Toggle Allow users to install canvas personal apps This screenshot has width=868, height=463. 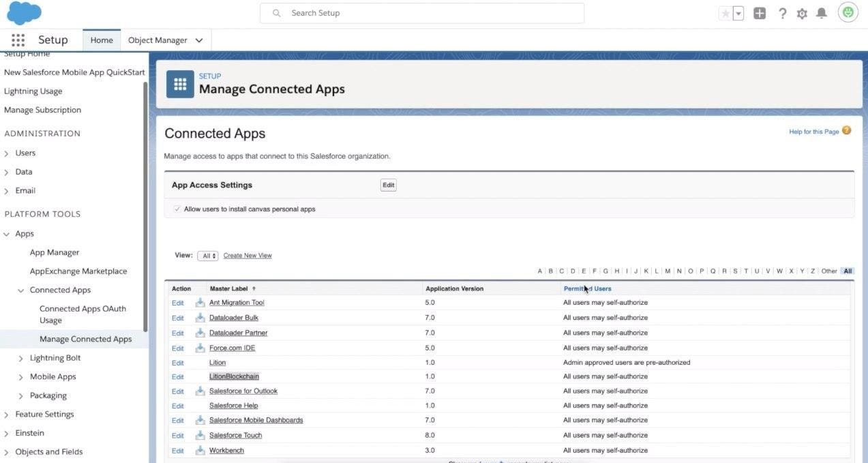pos(177,209)
